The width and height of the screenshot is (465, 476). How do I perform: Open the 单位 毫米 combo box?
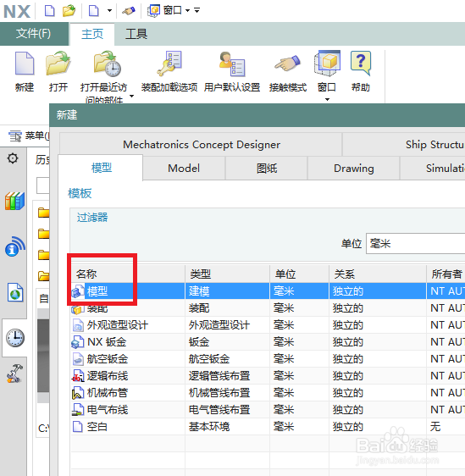(416, 243)
